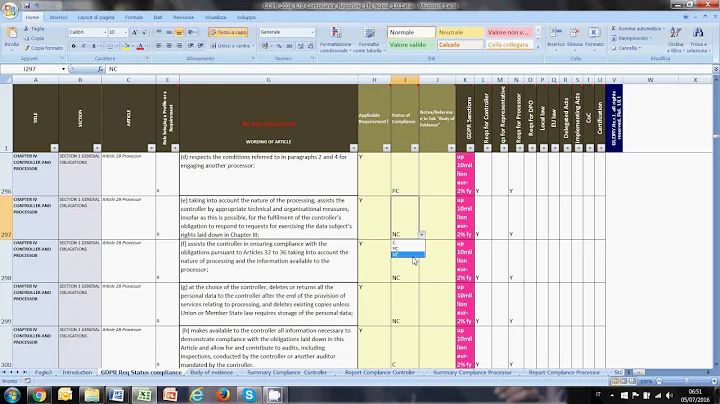This screenshot has height=404, width=720.
Task: Toggle top vertical alignment
Action: point(159,32)
